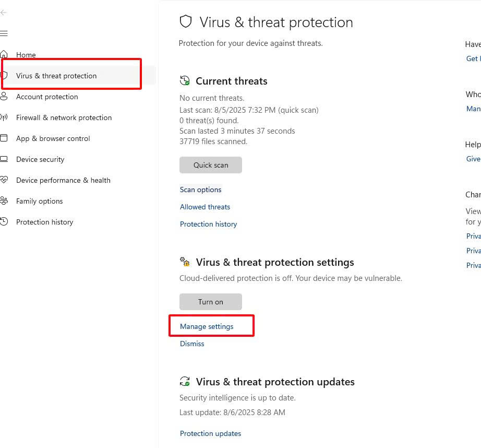481x448 pixels.
Task: Open Protection history link under Current threats
Action: (x=209, y=224)
